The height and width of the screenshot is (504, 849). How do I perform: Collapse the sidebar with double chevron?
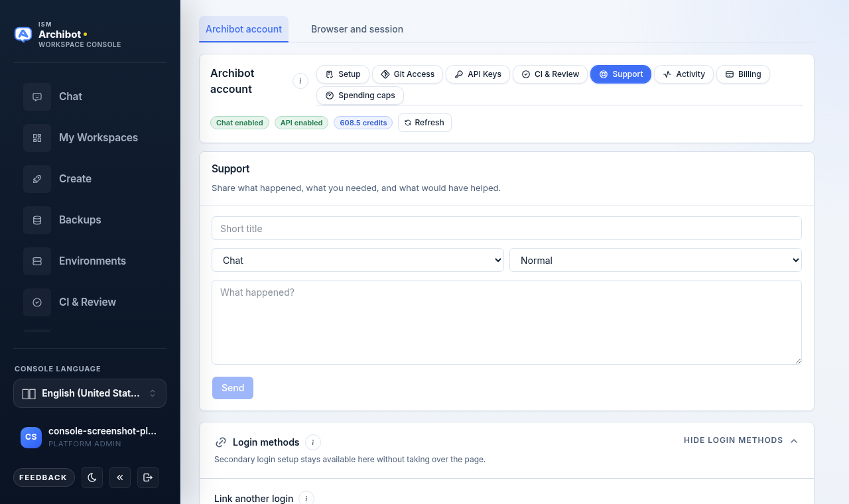(120, 477)
